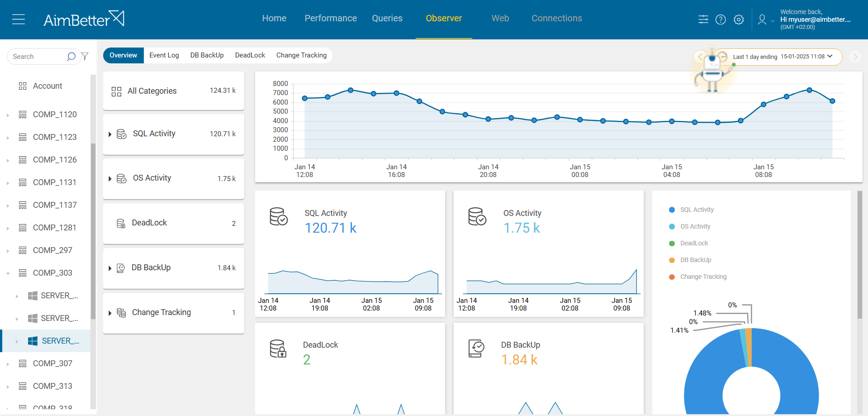Image resolution: width=868 pixels, height=416 pixels.
Task: Open the filter sliders settings icon
Action: (703, 19)
